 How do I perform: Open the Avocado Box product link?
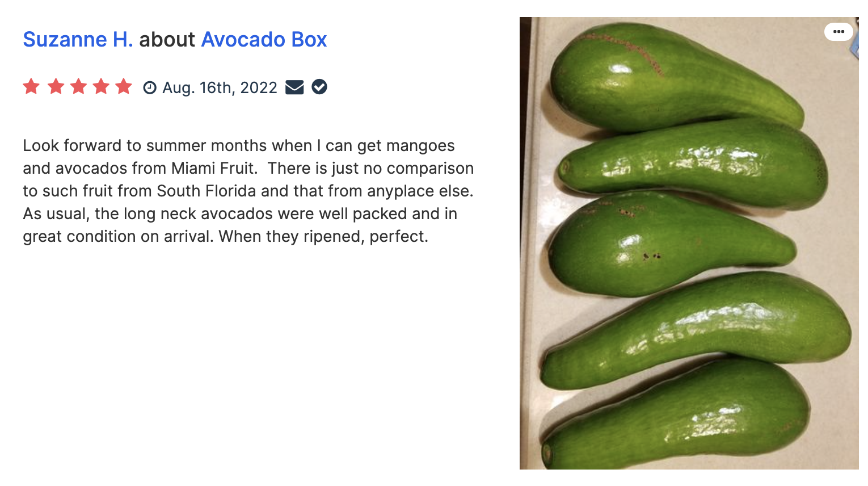click(264, 39)
